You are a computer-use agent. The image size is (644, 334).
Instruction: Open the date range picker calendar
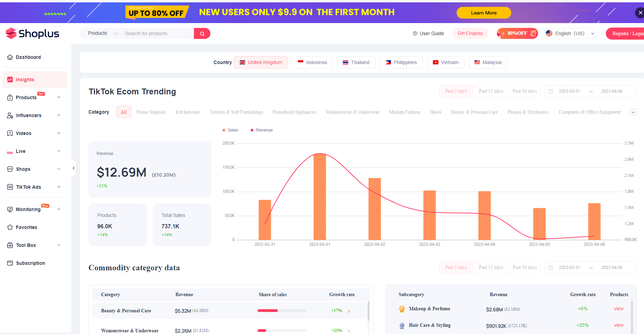[x=550, y=91]
